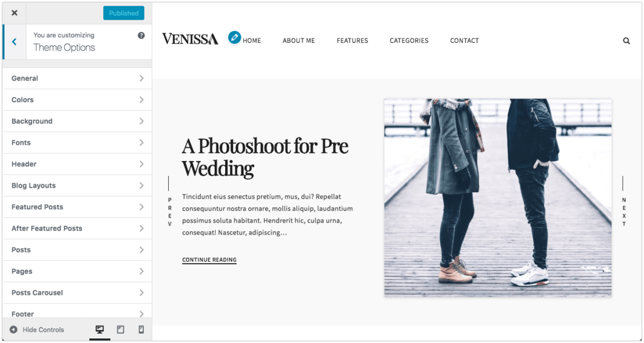The height and width of the screenshot is (343, 644).
Task: Click the blue pencil edit shortcut icon
Action: [234, 38]
